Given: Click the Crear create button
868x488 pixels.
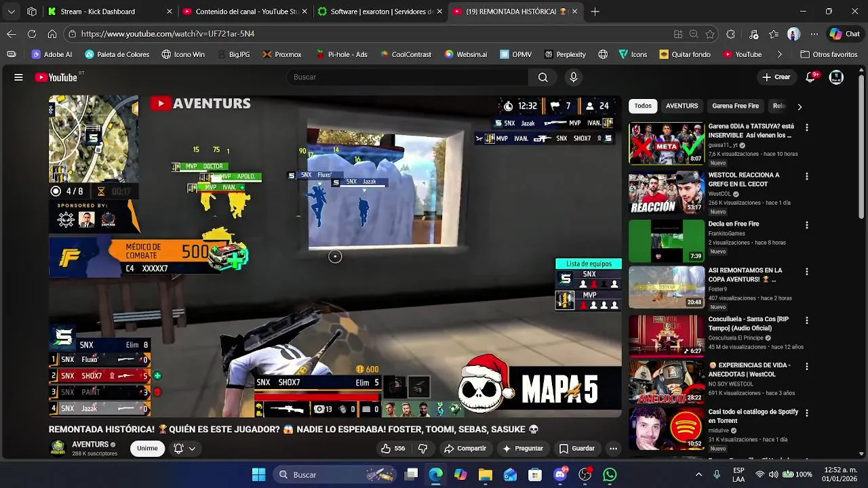Looking at the screenshot, I should pos(776,77).
